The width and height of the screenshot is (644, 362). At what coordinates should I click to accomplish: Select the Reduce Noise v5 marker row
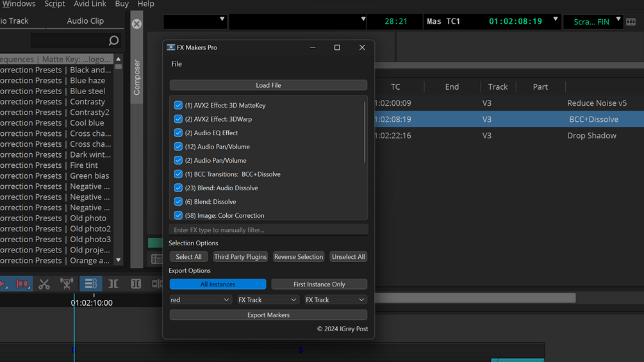509,103
